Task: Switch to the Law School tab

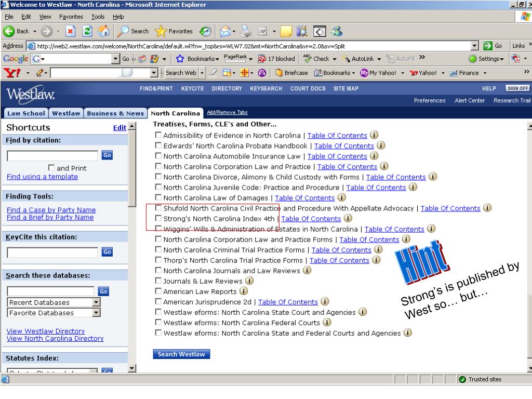Action: [26, 113]
